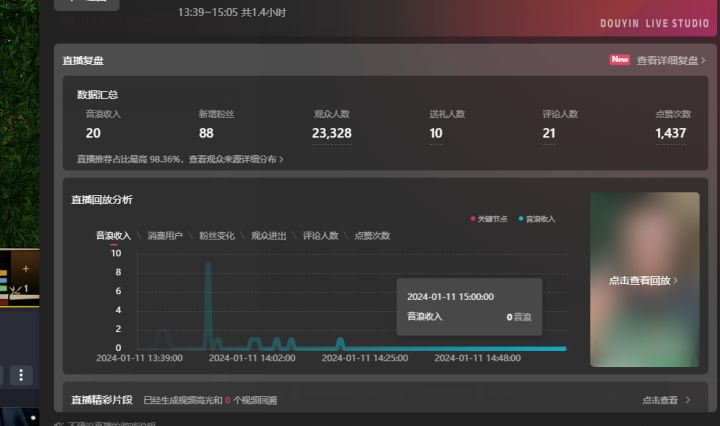Screen dimensions: 720x426
Task: Click 点击查看回放 on the replay thumbnail
Action: click(x=643, y=280)
